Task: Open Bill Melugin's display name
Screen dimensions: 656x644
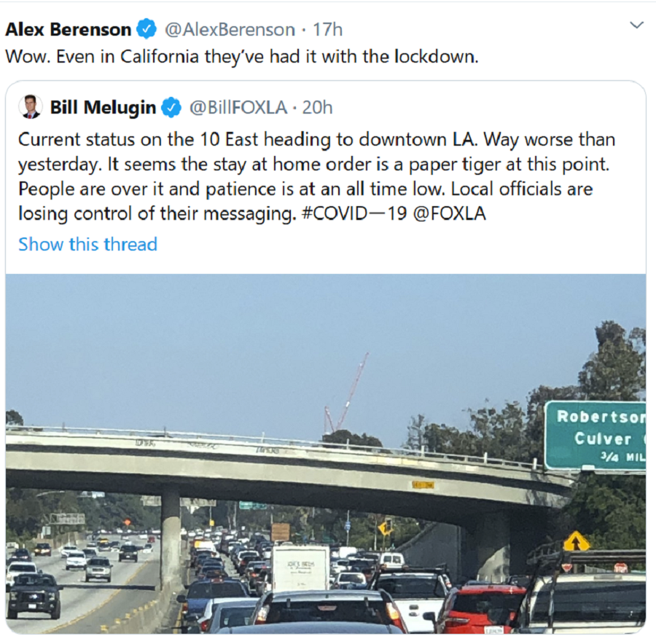Action: [103, 108]
